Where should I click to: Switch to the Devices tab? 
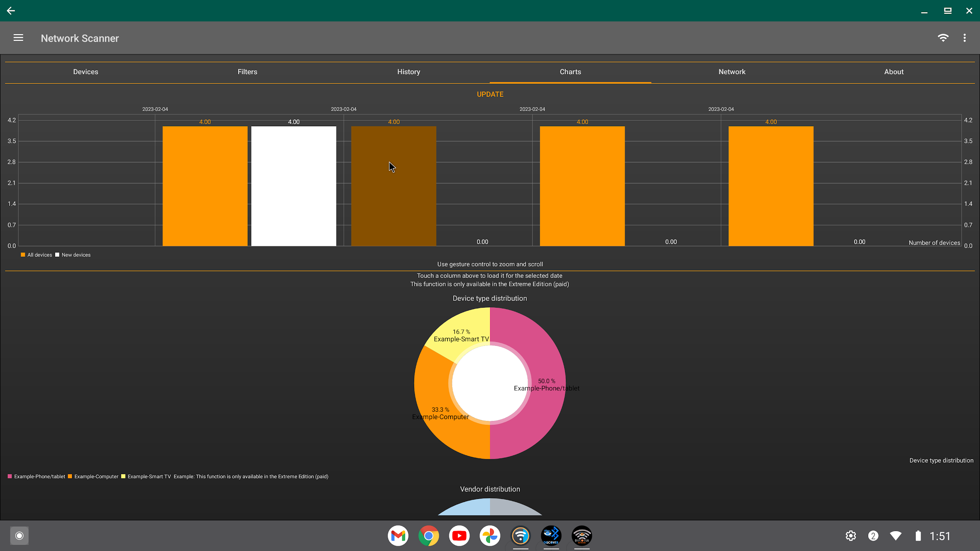pyautogui.click(x=86, y=72)
